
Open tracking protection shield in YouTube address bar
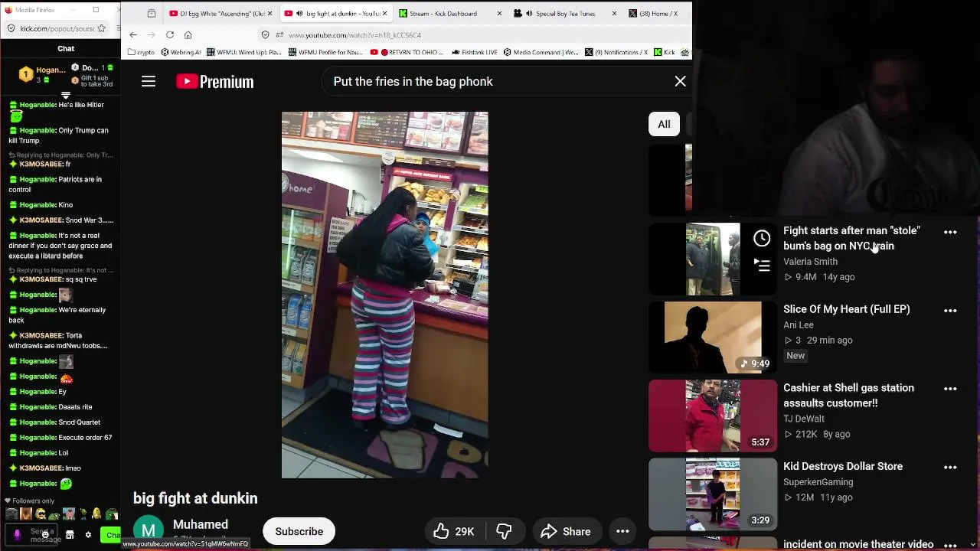coord(266,35)
